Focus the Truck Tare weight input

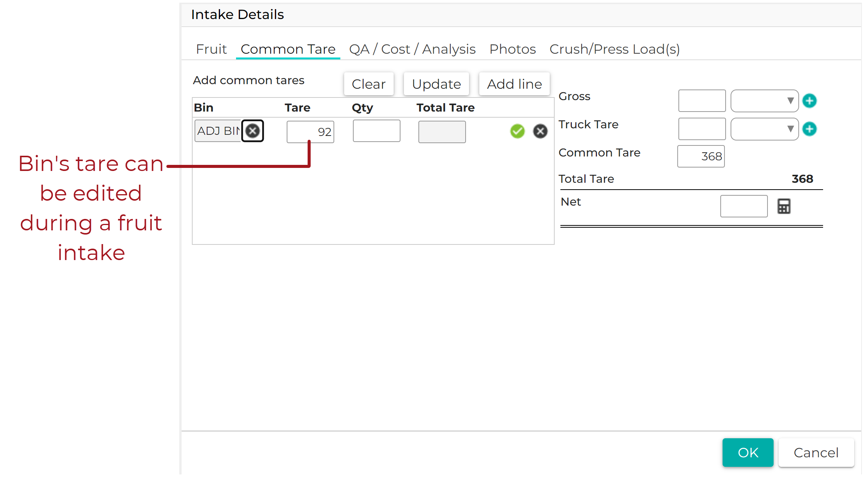pyautogui.click(x=702, y=129)
